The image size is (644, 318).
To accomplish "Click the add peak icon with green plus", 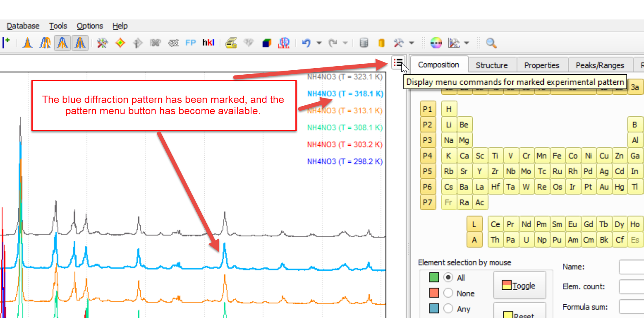I will click(x=6, y=42).
